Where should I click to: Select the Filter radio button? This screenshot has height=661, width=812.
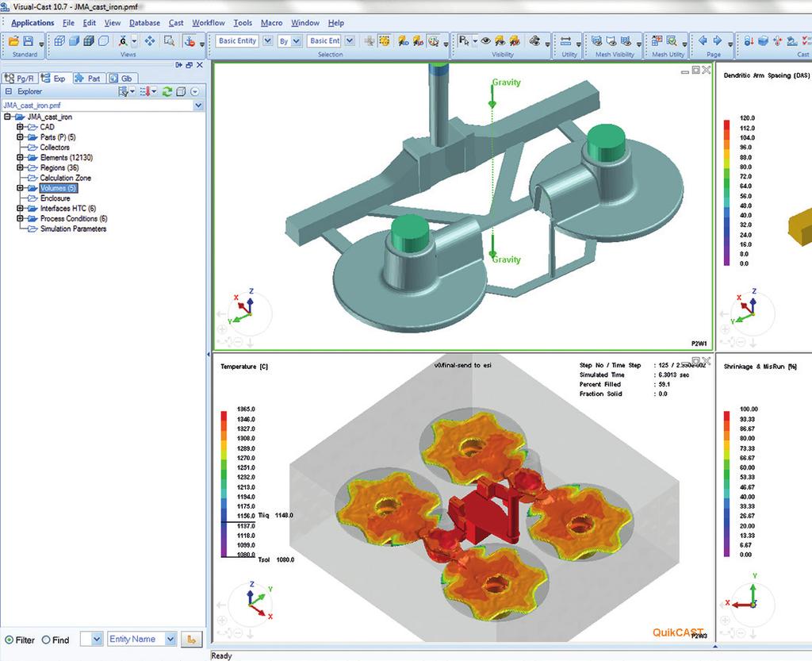pyautogui.click(x=9, y=640)
